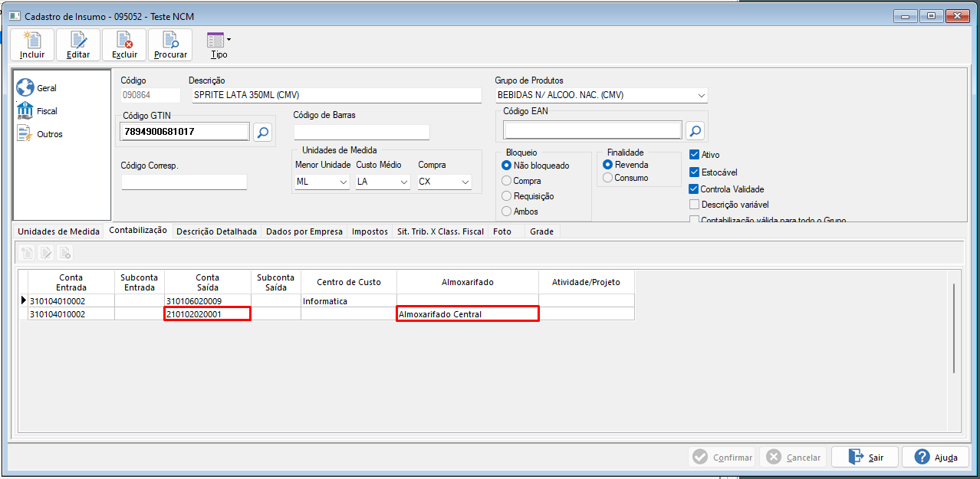This screenshot has width=980, height=479.
Task: Enable Descrição variável checkbox
Action: pyautogui.click(x=729, y=205)
